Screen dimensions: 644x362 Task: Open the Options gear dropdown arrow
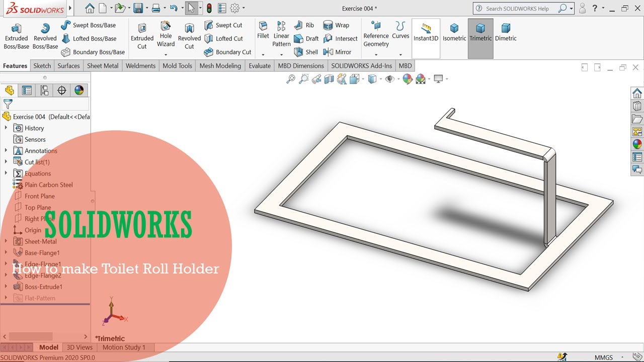click(x=244, y=8)
